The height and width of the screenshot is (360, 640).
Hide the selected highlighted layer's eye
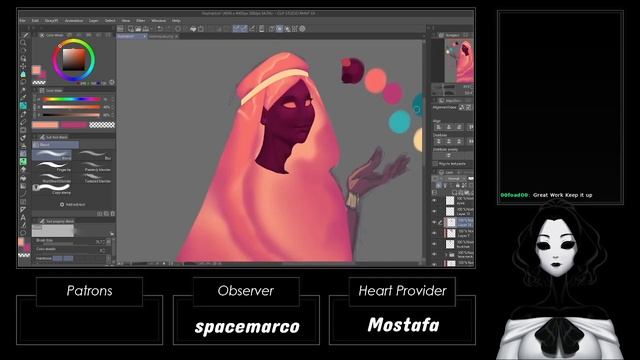(x=434, y=222)
